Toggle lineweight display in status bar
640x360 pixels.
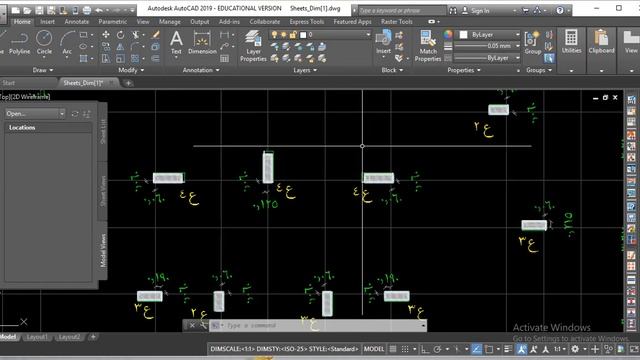tap(508, 349)
